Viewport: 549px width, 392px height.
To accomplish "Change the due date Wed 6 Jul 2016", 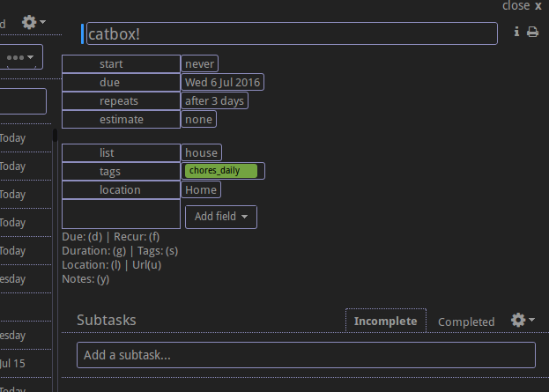I will pyautogui.click(x=222, y=82).
